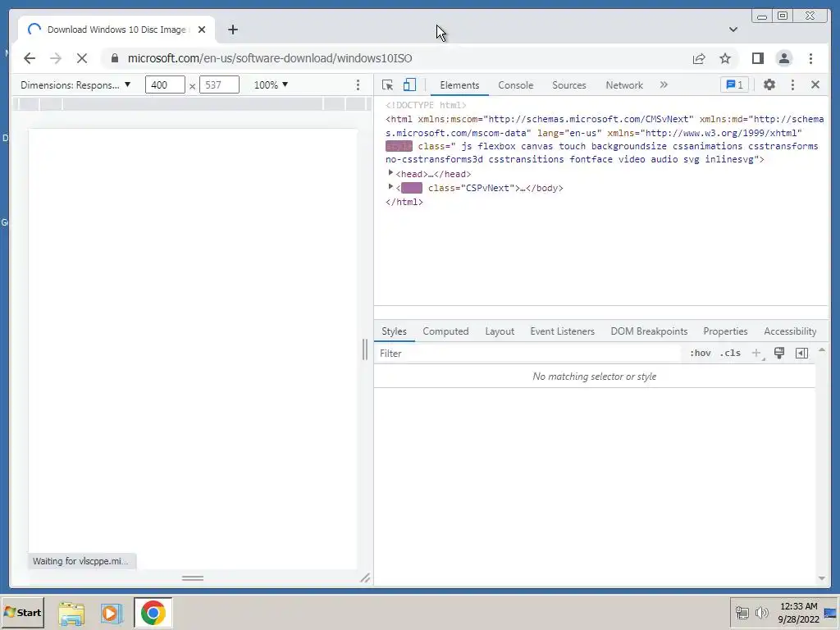Click the scroll up arrow in Styles

(x=822, y=350)
